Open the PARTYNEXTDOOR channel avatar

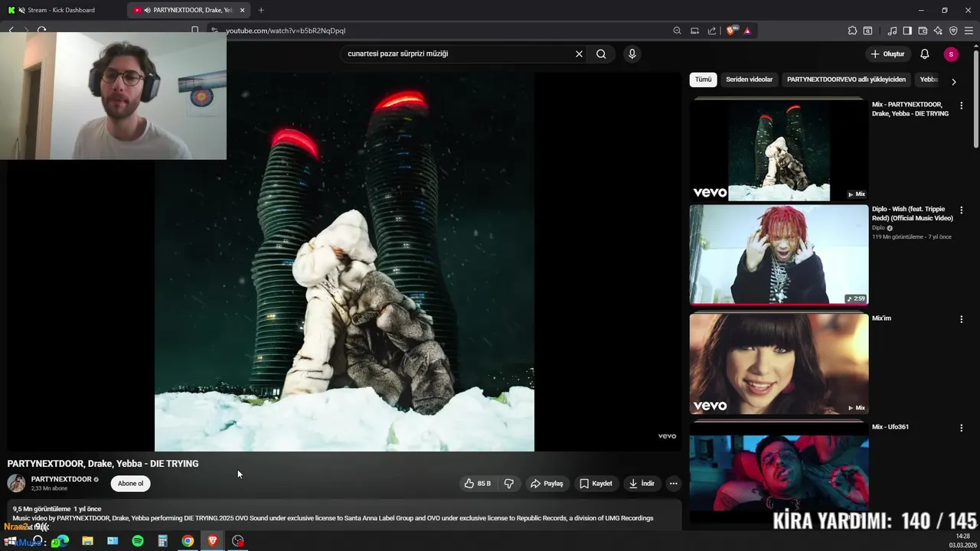[16, 484]
